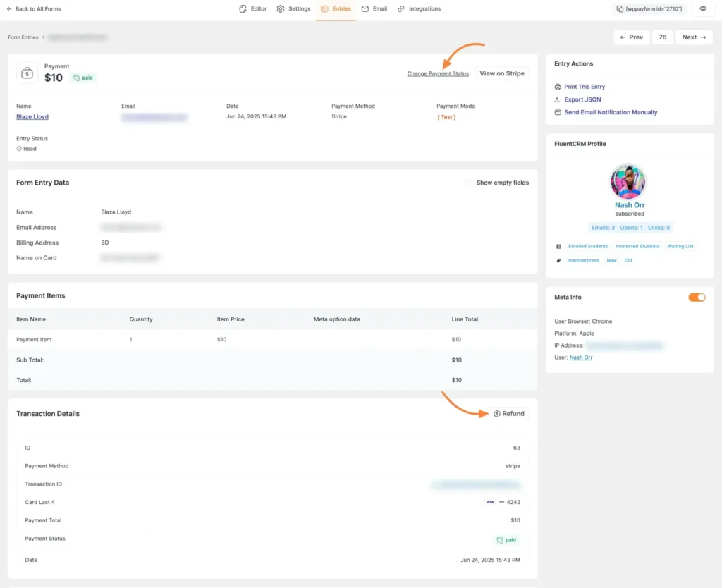Image resolution: width=722 pixels, height=588 pixels.
Task: Click the New tag
Action: point(611,261)
